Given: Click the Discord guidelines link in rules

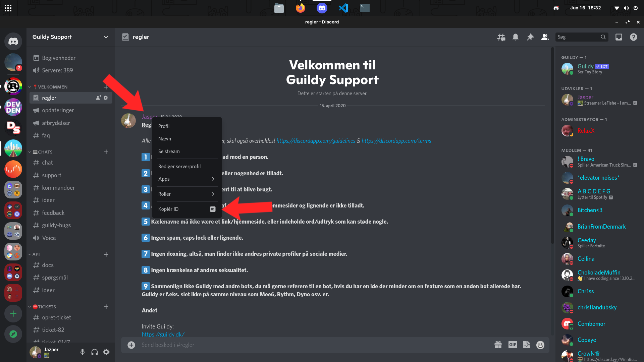Looking at the screenshot, I should click(x=315, y=140).
